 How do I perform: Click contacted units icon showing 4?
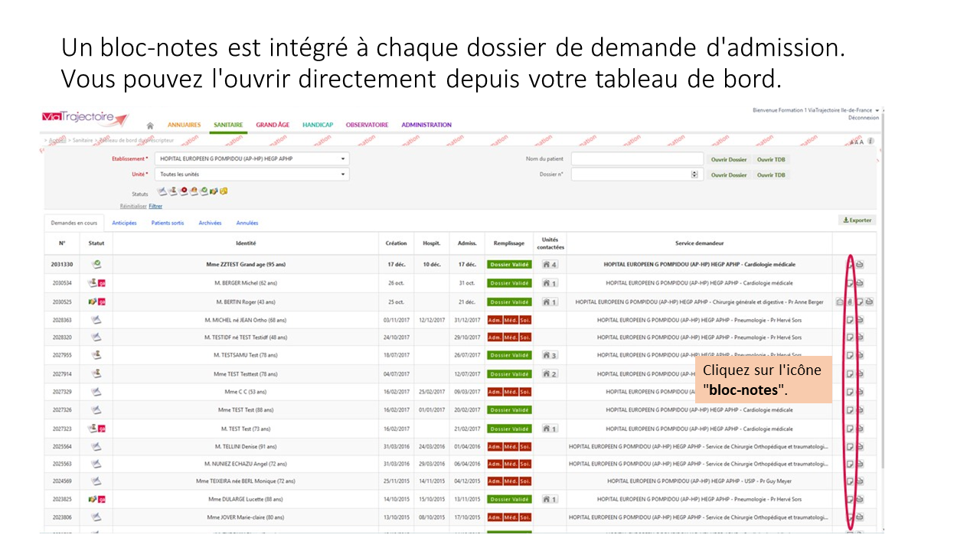pos(549,265)
